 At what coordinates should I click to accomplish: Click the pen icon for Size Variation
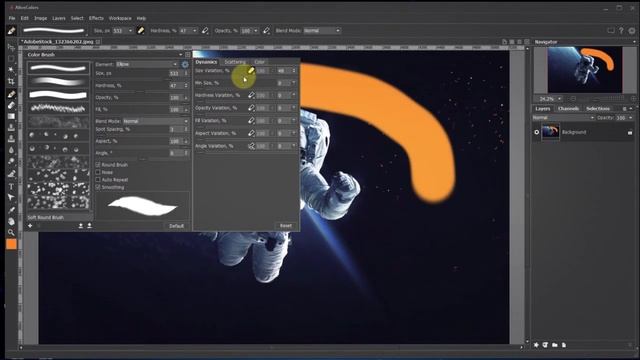coord(251,71)
